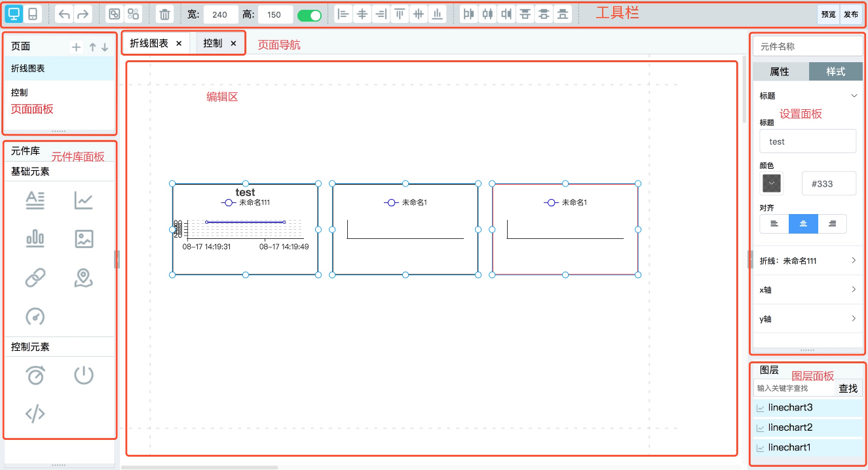Toggle the green switch in toolbar
The height and width of the screenshot is (470, 868).
[x=309, y=14]
